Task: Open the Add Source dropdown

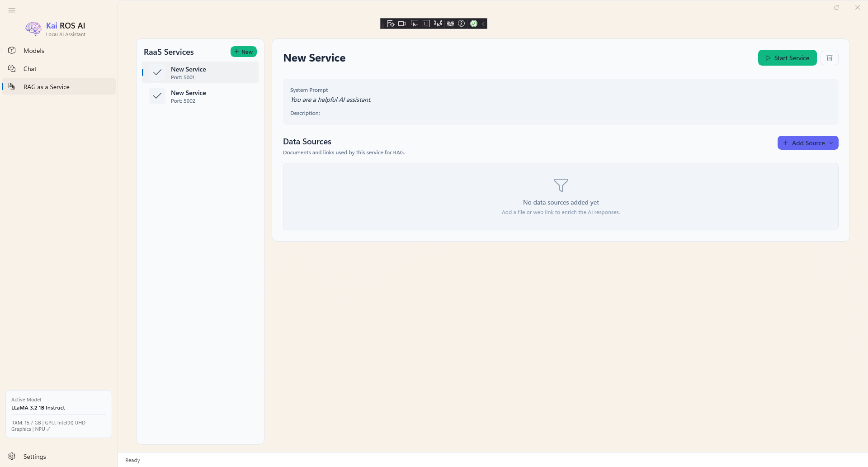Action: click(x=807, y=143)
